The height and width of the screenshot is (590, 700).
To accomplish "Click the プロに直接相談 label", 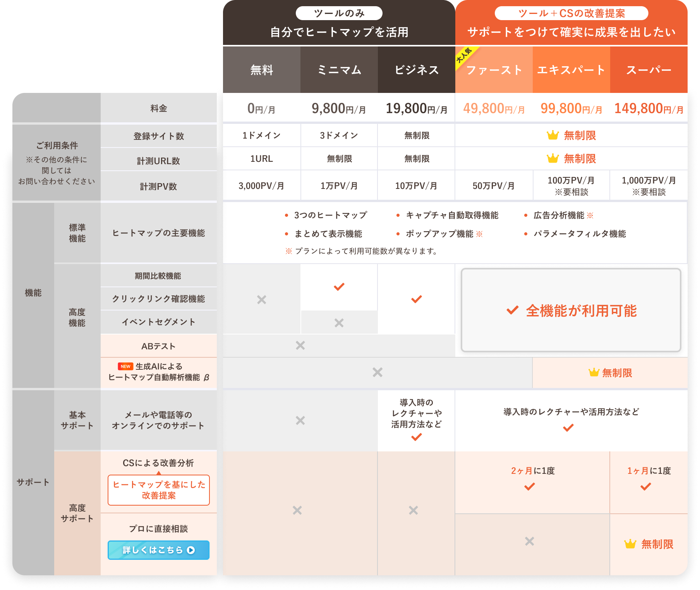I will click(x=158, y=529).
